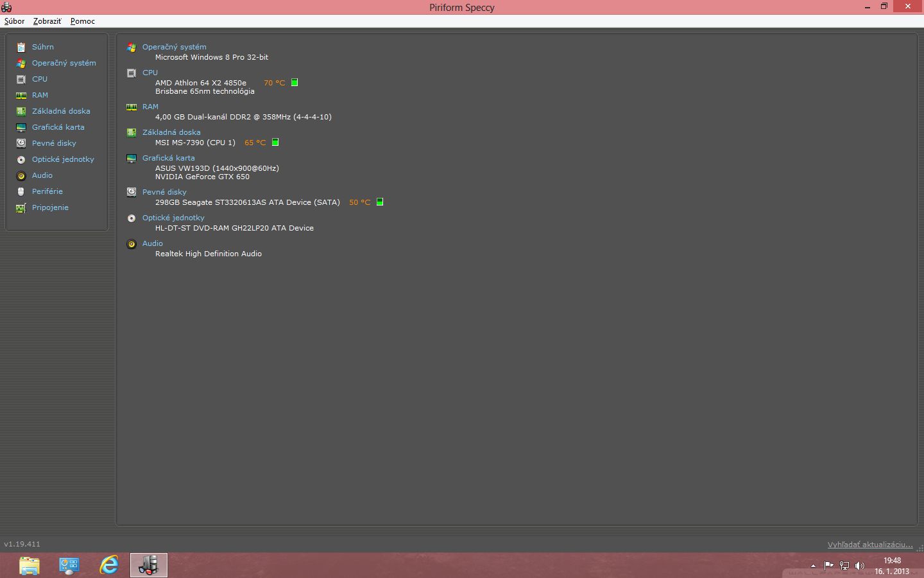Image resolution: width=924 pixels, height=578 pixels.
Task: Click the Pevné disky drive icon in sidebar
Action: click(x=21, y=143)
